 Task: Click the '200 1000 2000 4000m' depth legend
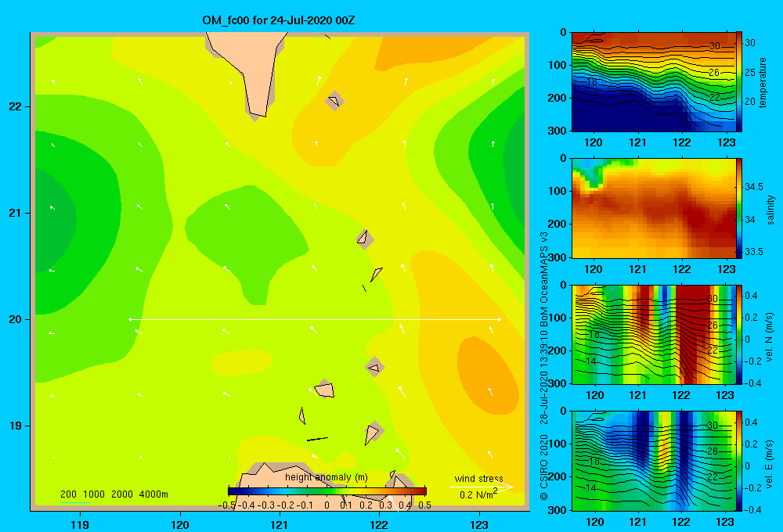114,494
